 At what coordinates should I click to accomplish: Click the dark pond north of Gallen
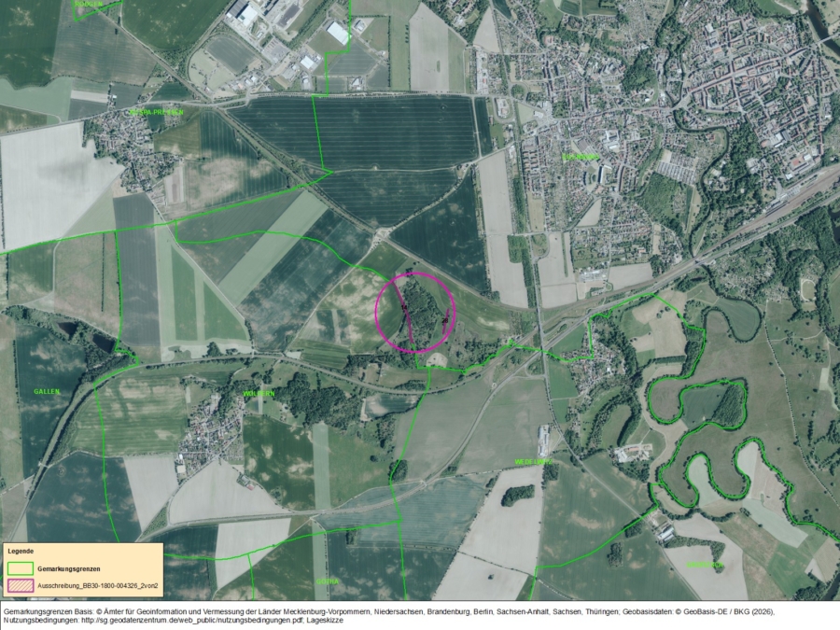point(69,329)
